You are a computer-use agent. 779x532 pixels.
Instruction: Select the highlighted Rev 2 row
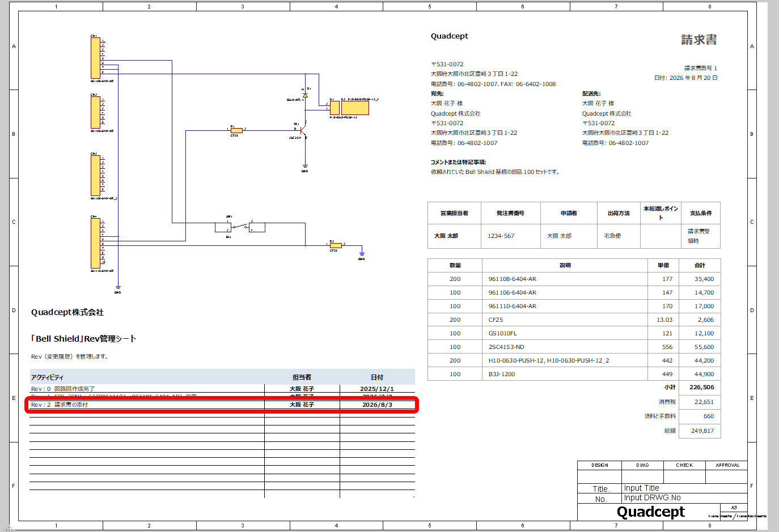pos(222,405)
